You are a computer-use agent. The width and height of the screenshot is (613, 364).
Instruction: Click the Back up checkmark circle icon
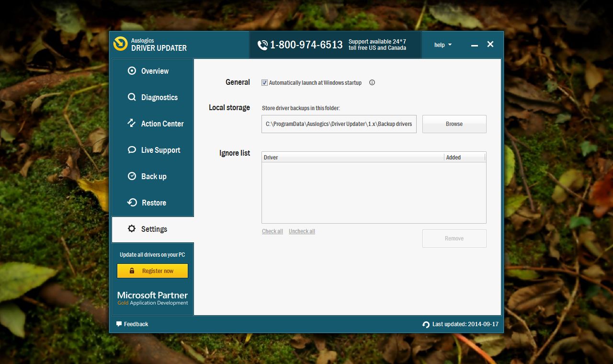(132, 176)
